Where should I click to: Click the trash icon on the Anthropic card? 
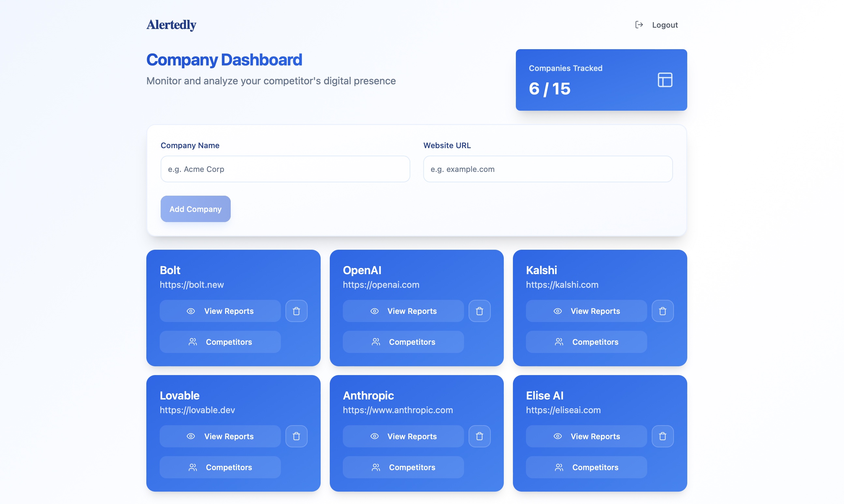pyautogui.click(x=479, y=436)
